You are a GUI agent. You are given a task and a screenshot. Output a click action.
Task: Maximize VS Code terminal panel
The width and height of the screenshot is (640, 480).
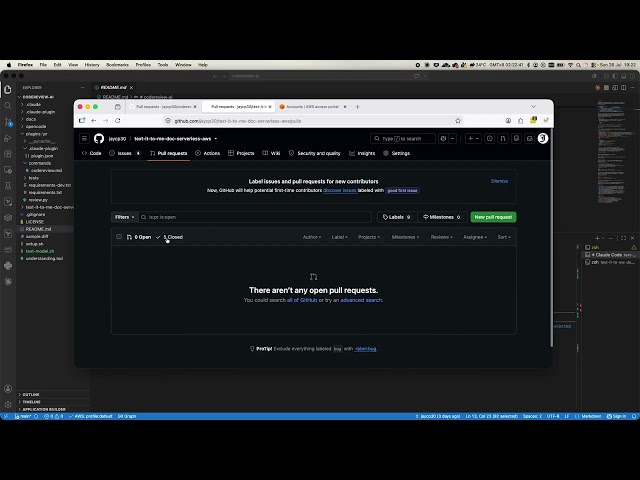(x=623, y=238)
